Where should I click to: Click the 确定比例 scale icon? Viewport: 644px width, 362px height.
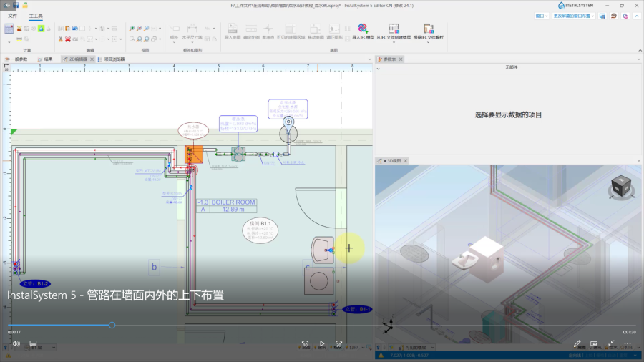[x=251, y=31]
